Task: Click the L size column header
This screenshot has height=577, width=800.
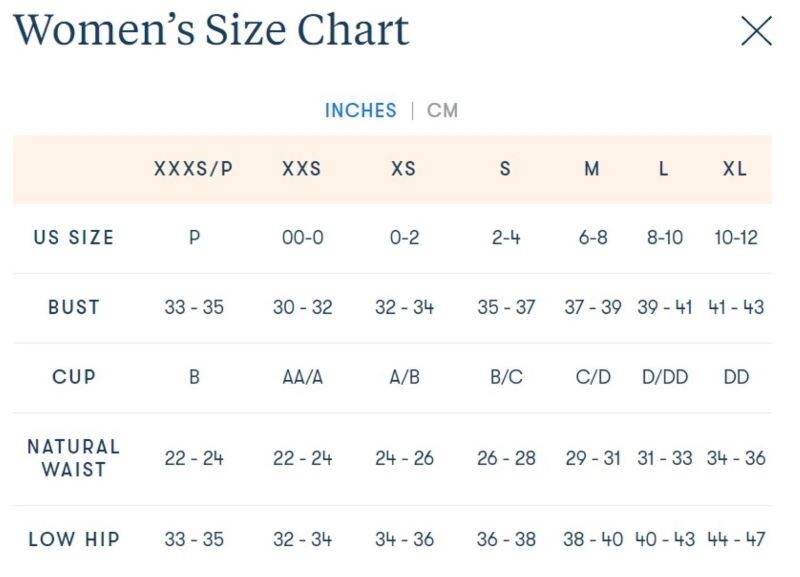Action: [x=663, y=169]
